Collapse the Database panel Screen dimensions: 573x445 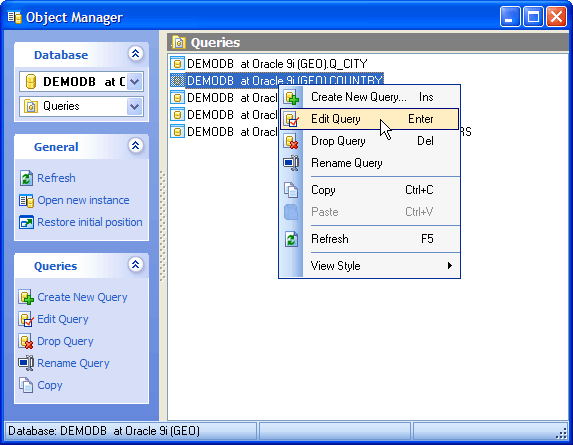(x=136, y=54)
